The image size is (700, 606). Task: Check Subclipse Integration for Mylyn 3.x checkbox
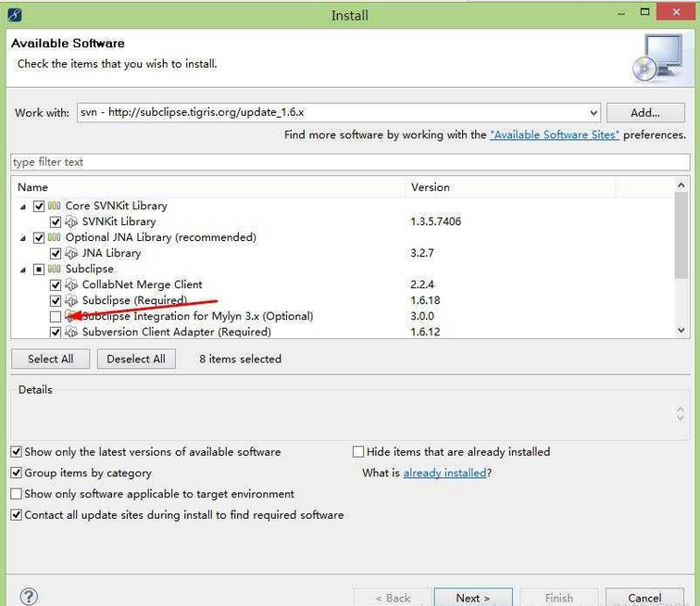click(x=56, y=316)
